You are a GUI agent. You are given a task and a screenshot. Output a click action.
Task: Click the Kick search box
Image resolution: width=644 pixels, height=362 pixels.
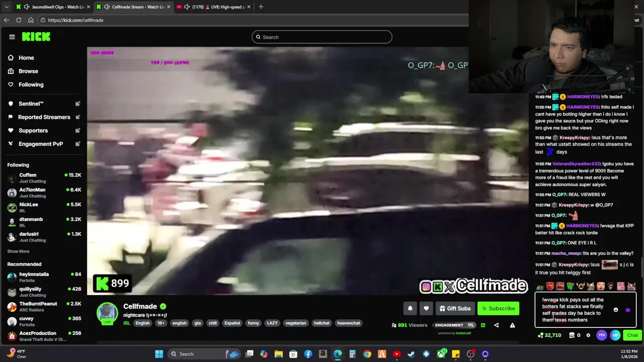(322, 37)
